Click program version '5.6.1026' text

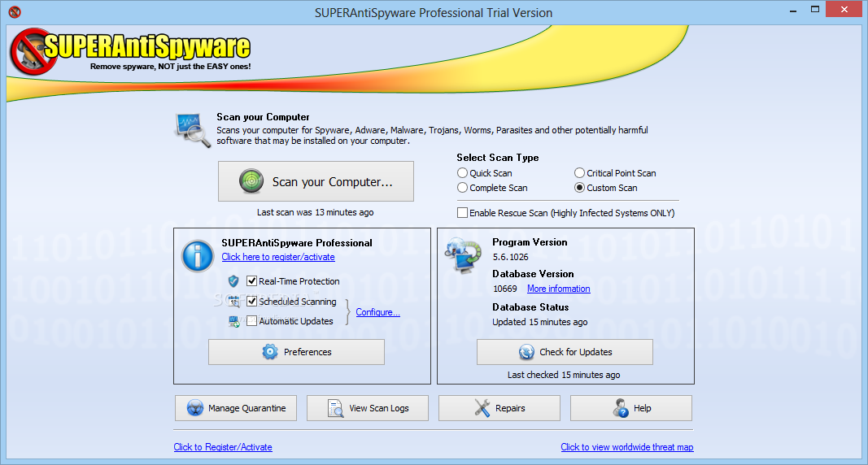510,257
